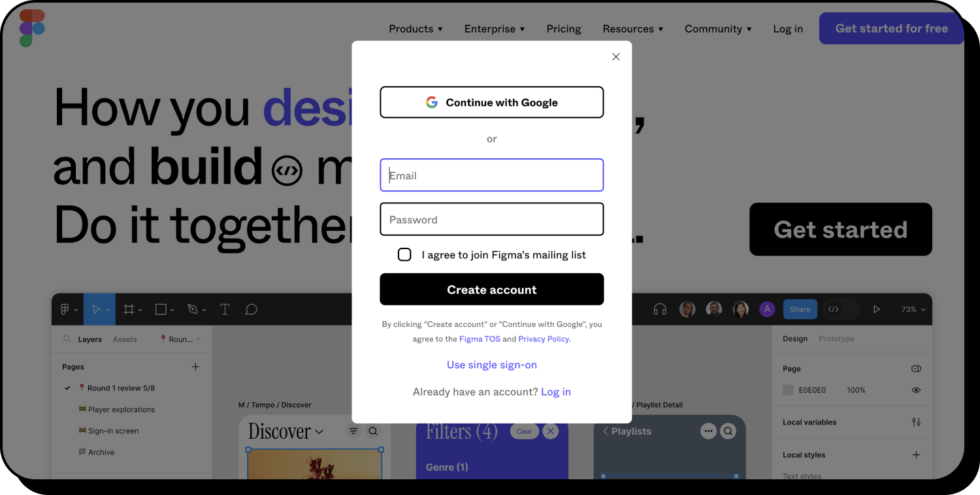980x495 pixels.
Task: Open the Community menu
Action: pos(718,29)
